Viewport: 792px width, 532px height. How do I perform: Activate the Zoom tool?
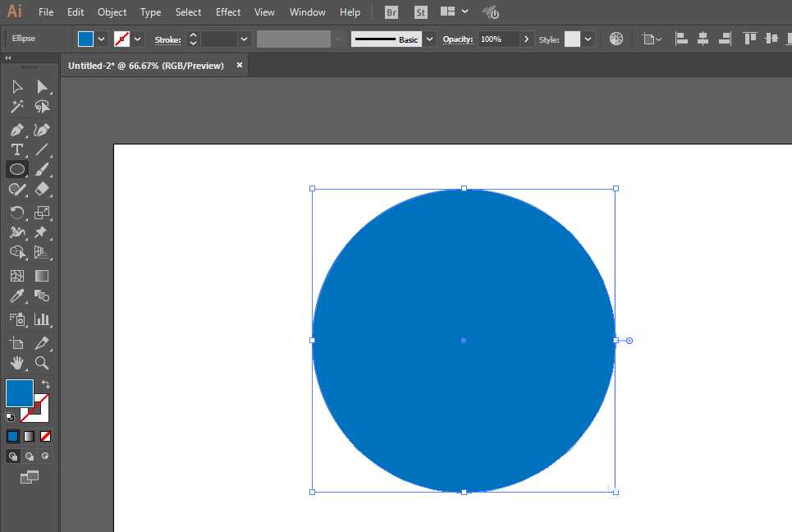(41, 363)
